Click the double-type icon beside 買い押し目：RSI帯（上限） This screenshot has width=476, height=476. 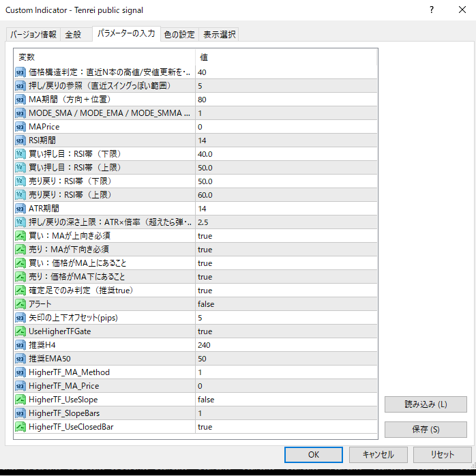20,168
